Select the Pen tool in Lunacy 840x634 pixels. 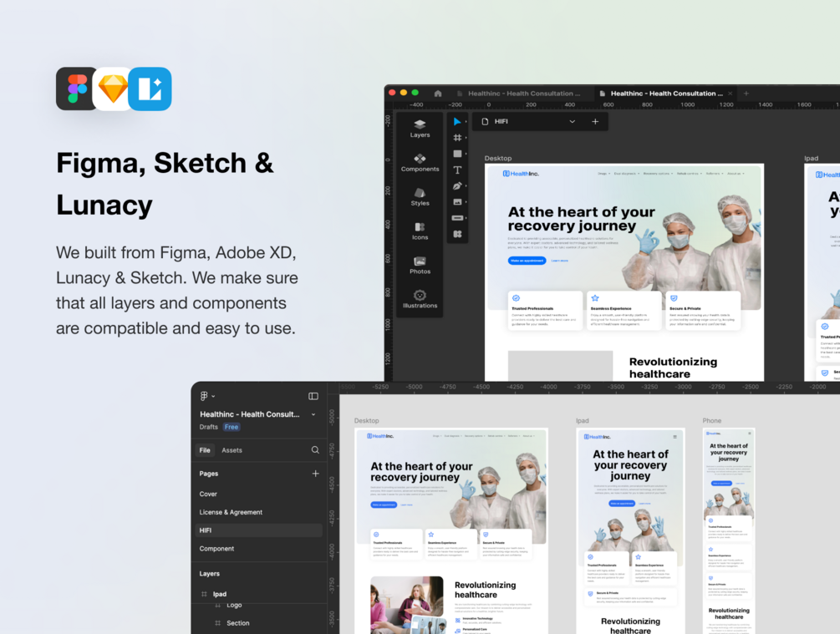tap(457, 185)
